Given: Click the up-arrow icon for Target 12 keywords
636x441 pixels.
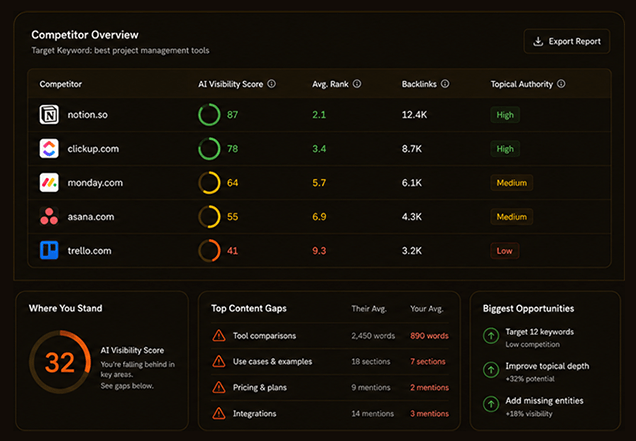Looking at the screenshot, I should tap(491, 336).
